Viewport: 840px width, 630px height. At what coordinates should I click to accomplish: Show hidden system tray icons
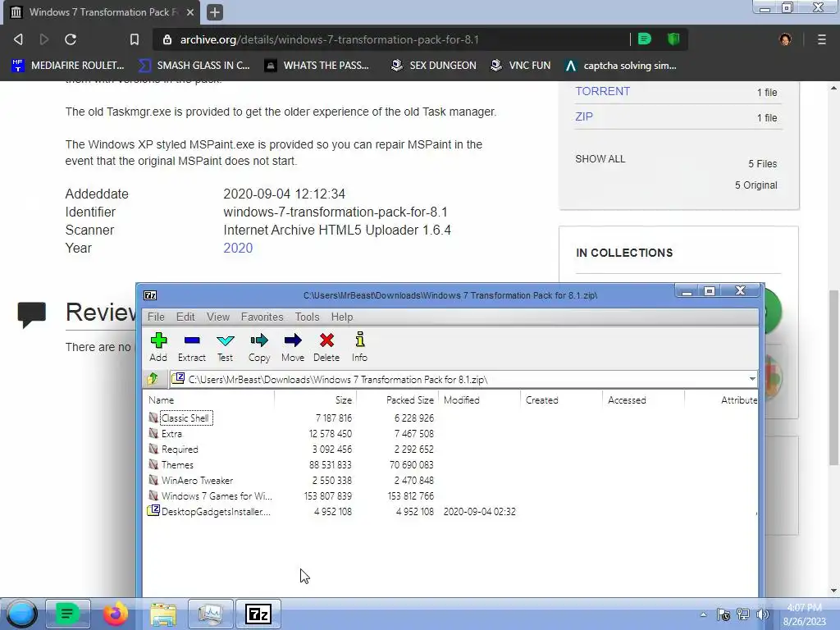click(703, 614)
